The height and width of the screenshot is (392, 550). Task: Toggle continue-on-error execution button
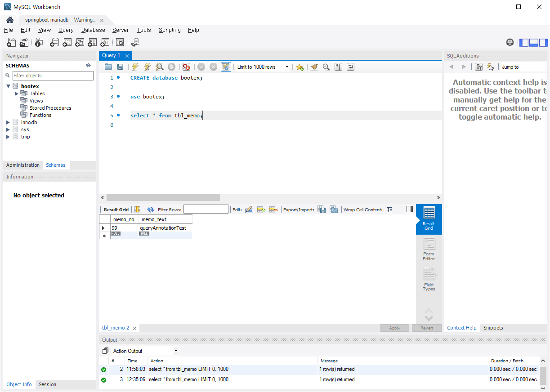[186, 67]
